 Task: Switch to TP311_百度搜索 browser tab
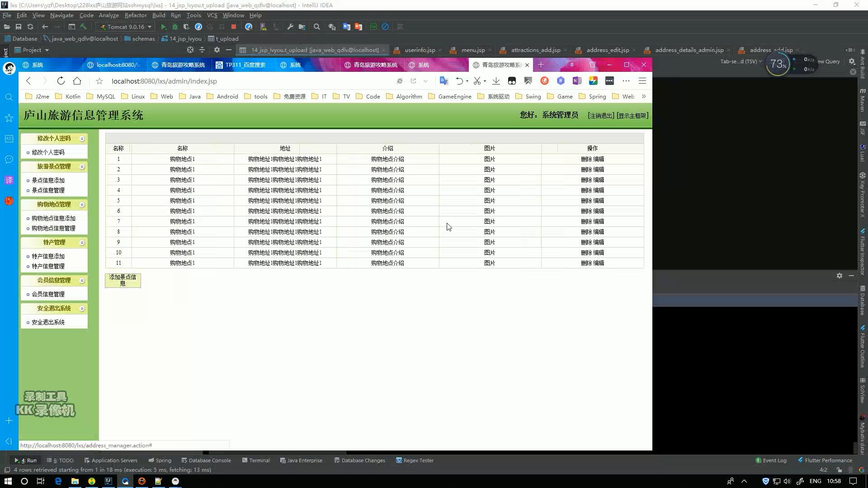(245, 65)
